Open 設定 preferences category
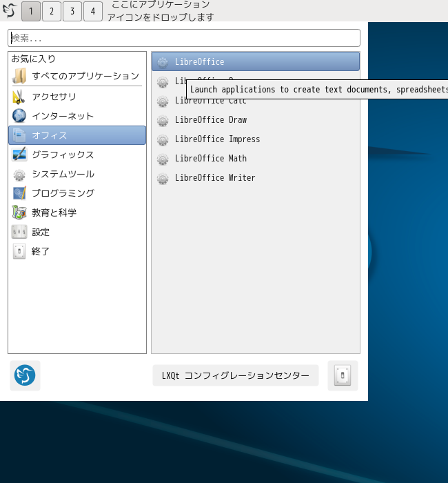448x483 pixels. [x=77, y=232]
